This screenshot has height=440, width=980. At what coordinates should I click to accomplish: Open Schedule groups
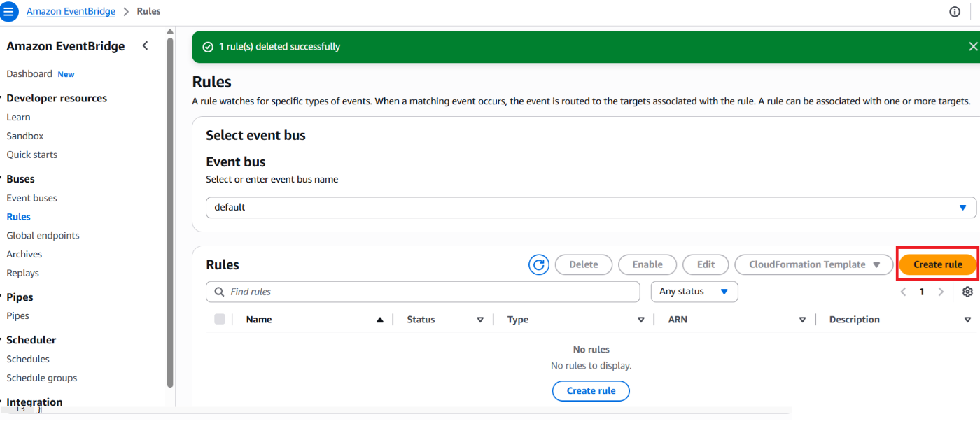pos(42,378)
